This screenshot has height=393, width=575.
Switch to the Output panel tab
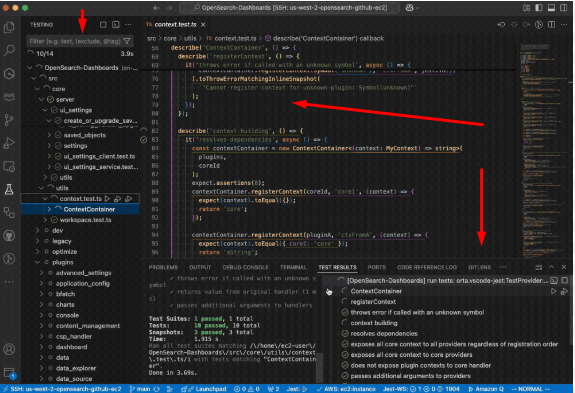200,267
